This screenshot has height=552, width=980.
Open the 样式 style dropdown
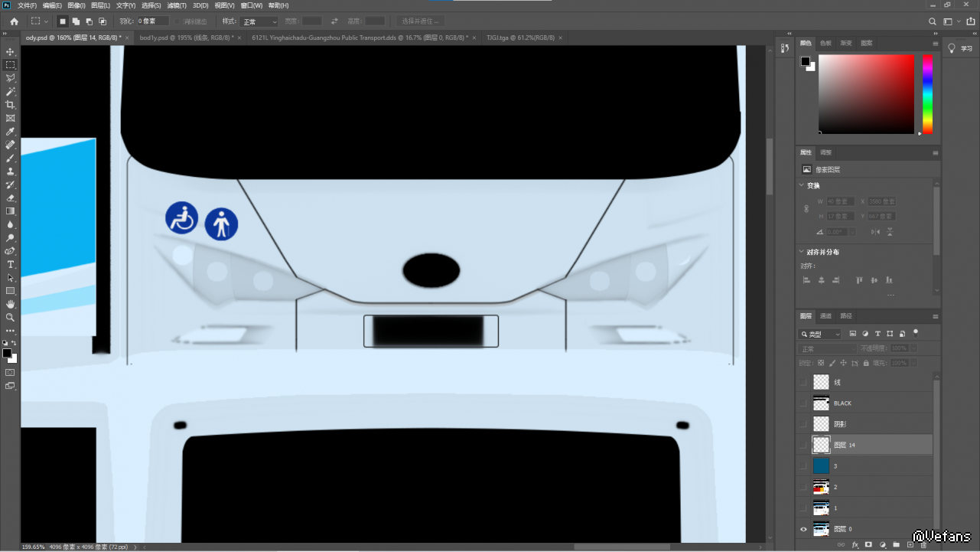(x=259, y=21)
